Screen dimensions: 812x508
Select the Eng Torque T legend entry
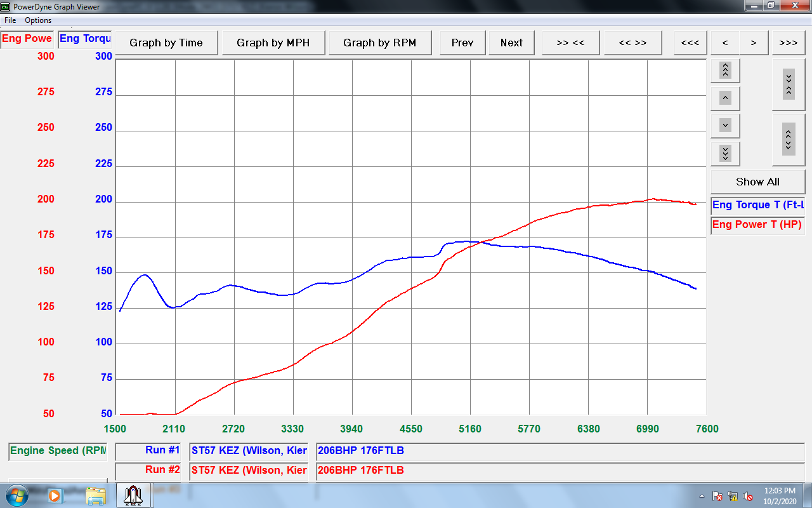(757, 205)
